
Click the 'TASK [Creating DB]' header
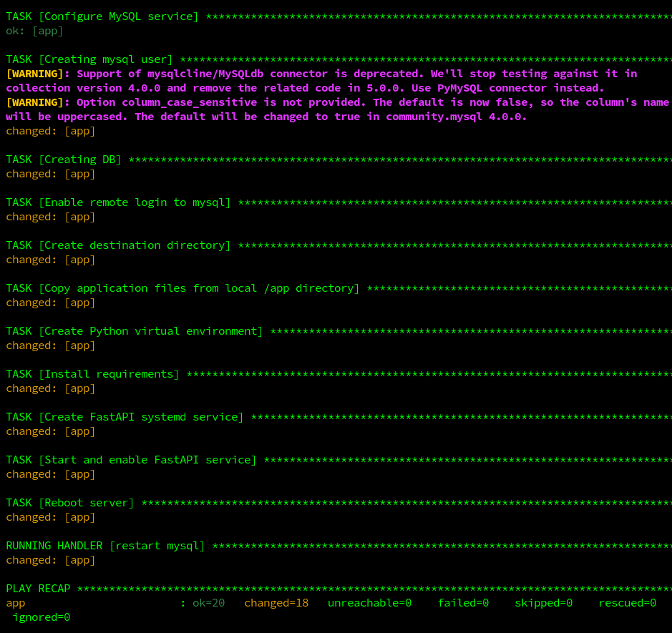tap(64, 160)
